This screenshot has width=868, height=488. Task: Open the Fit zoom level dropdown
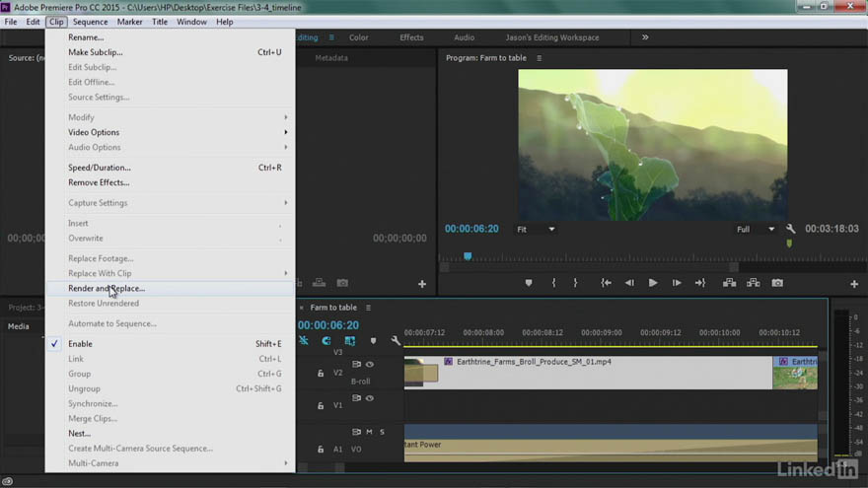click(536, 229)
